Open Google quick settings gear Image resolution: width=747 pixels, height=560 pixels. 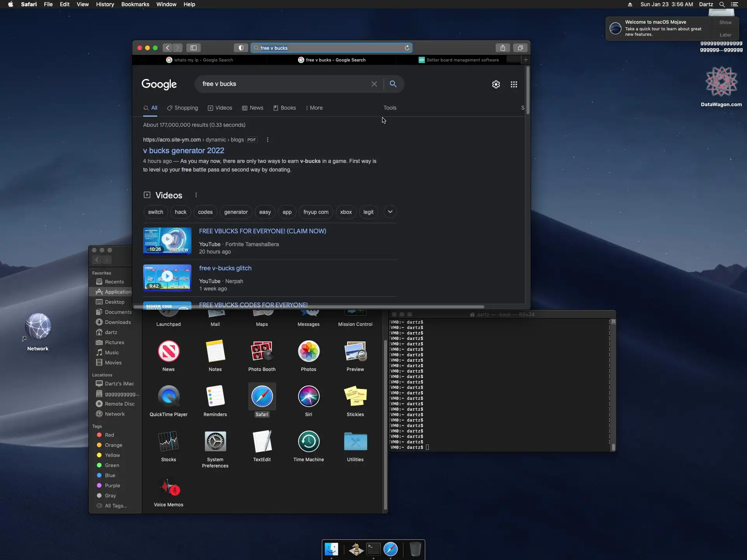tap(496, 84)
